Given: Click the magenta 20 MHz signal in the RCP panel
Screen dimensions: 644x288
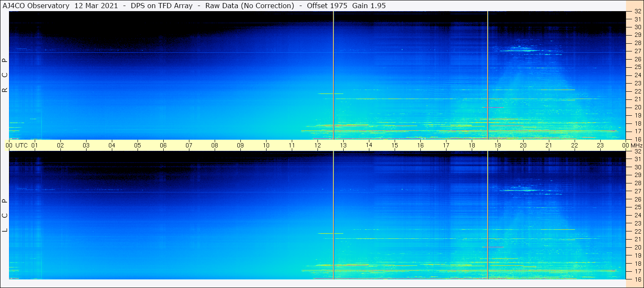Looking at the screenshot, I should pyautogui.click(x=492, y=107).
